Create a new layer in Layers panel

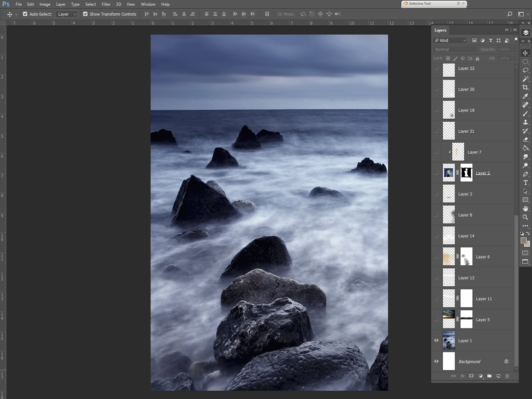[x=498, y=376]
